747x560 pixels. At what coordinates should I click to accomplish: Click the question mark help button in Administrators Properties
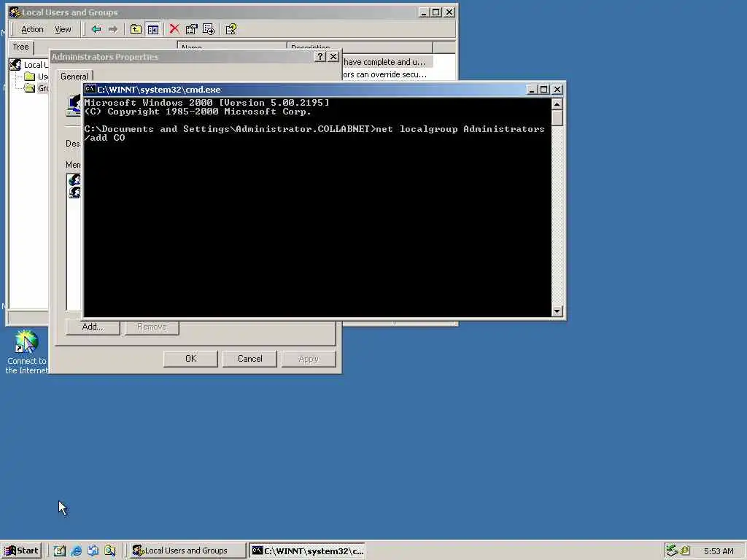coord(320,57)
